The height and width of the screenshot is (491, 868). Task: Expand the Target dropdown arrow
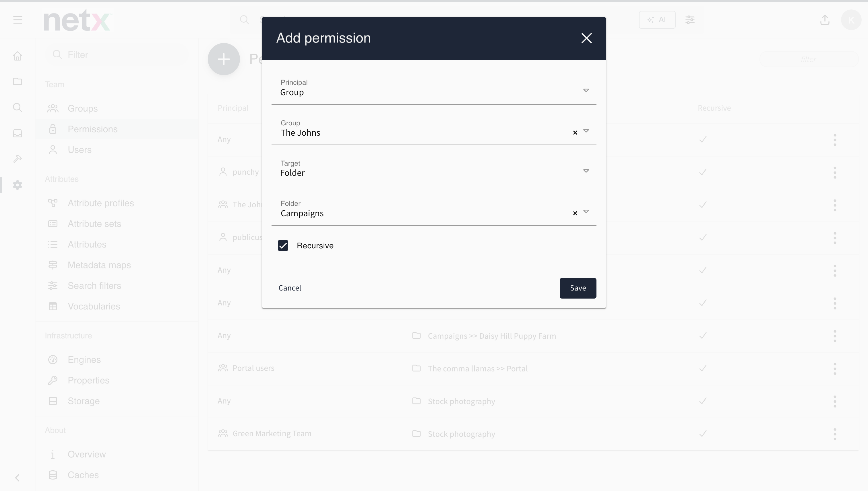(586, 171)
